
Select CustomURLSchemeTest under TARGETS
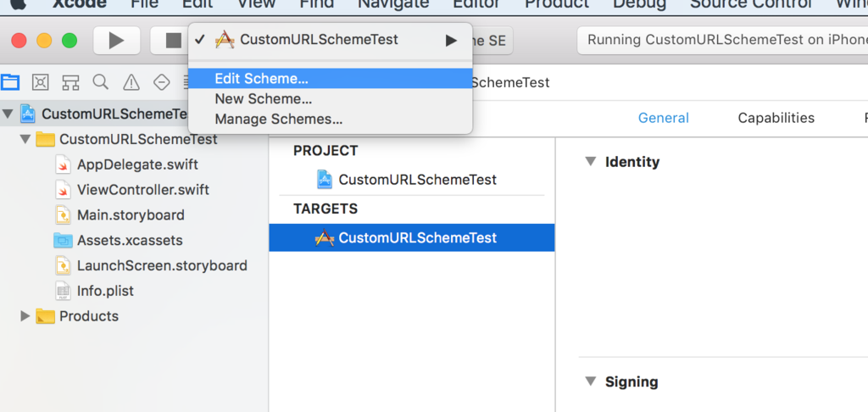point(412,237)
